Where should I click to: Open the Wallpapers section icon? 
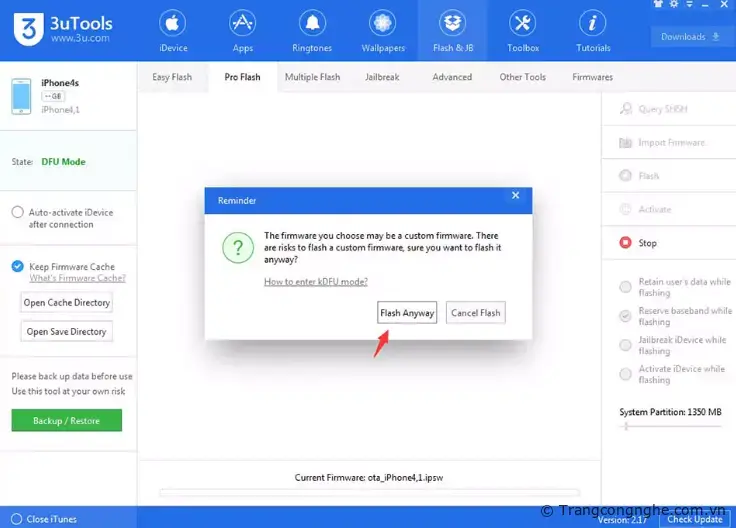382,24
